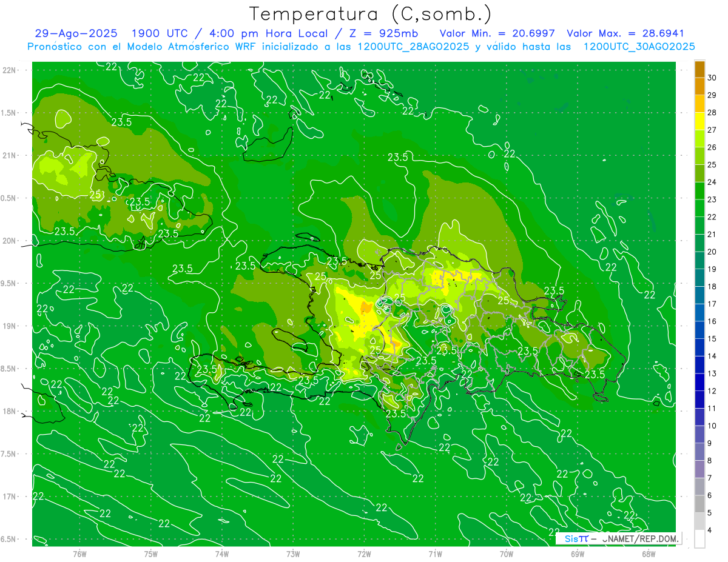Click the "17N" latitude axis label
728x562 pixels.
coord(10,497)
